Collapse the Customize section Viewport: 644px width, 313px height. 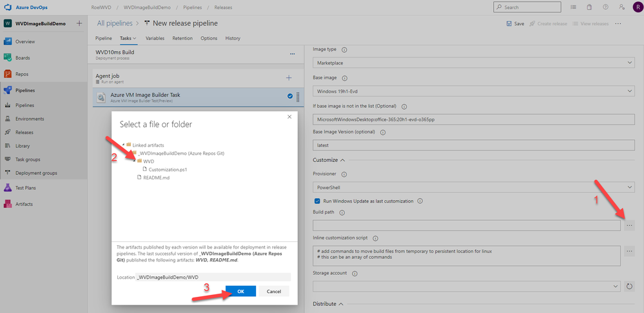[x=329, y=160]
